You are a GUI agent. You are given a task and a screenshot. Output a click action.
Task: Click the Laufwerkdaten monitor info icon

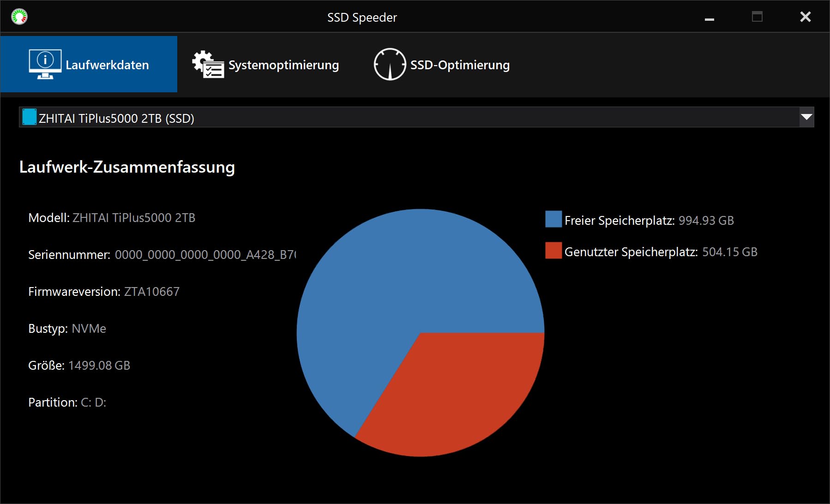coord(45,64)
